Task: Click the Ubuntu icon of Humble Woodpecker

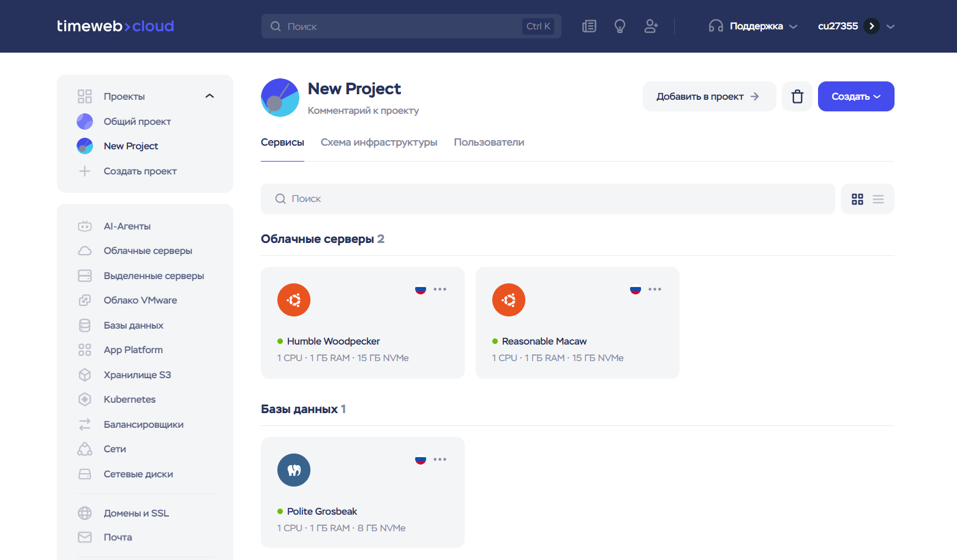Action: [x=294, y=300]
